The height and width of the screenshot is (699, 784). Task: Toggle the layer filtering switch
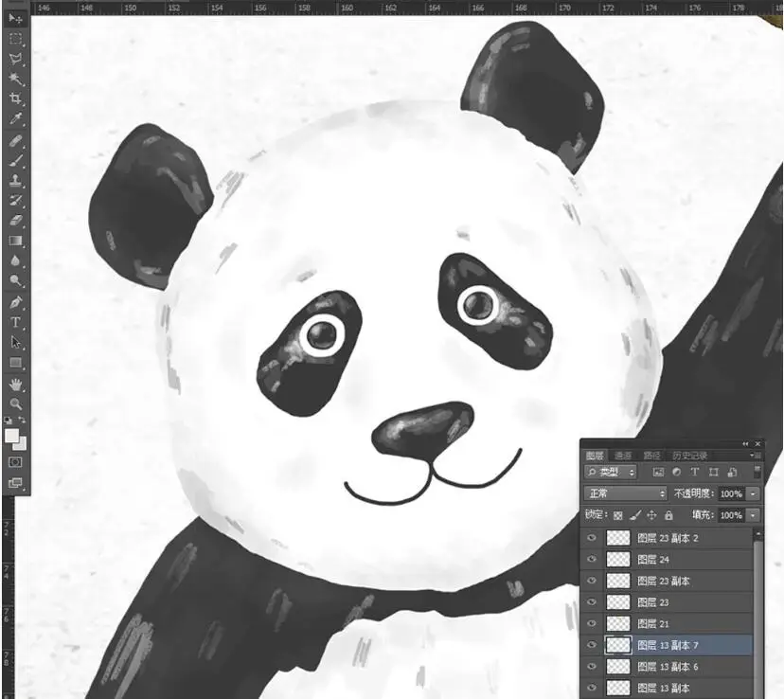coord(757,471)
